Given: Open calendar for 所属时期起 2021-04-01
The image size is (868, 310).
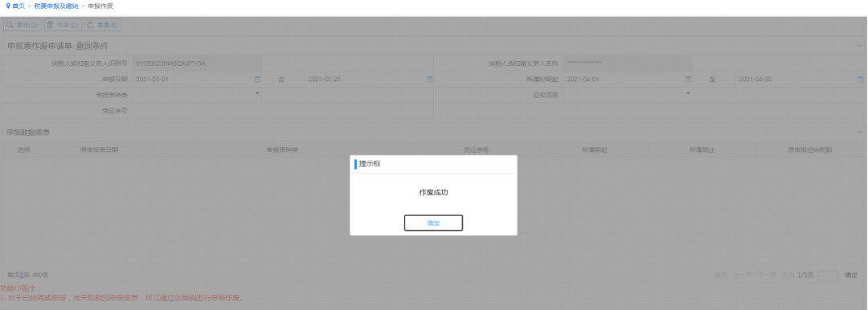Looking at the screenshot, I should tap(688, 80).
